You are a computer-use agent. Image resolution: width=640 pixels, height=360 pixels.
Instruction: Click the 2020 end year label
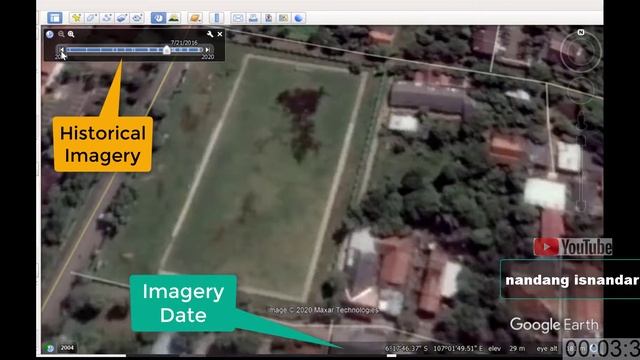pyautogui.click(x=208, y=57)
